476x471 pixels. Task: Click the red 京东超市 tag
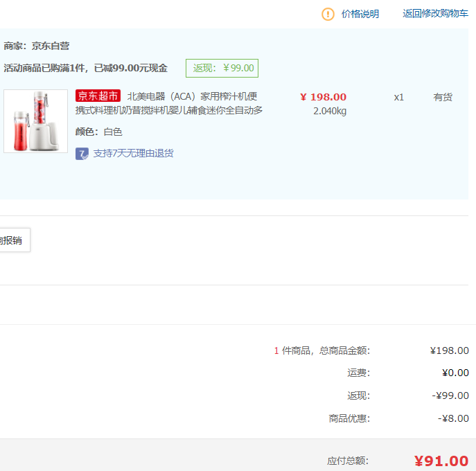[98, 96]
